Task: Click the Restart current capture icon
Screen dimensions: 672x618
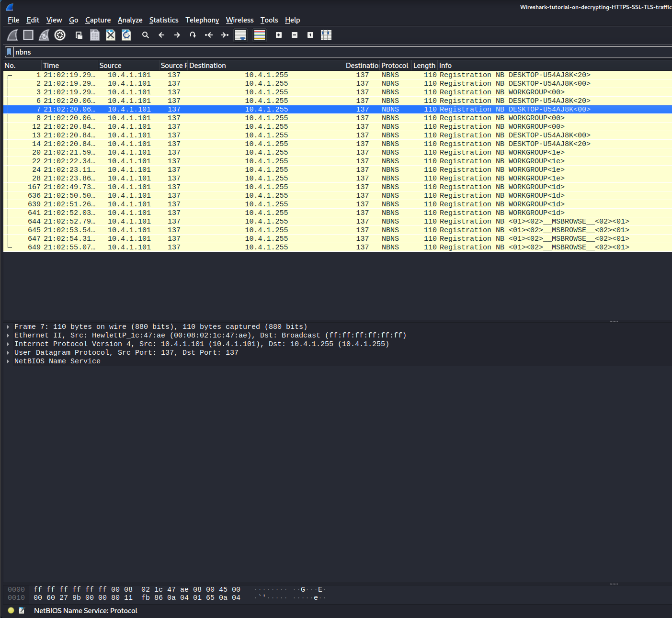Action: (x=44, y=35)
